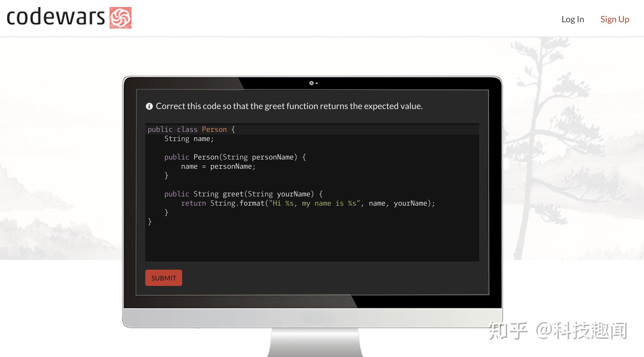Image resolution: width=644 pixels, height=357 pixels.
Task: Click the Log In navigation link
Action: coord(573,18)
